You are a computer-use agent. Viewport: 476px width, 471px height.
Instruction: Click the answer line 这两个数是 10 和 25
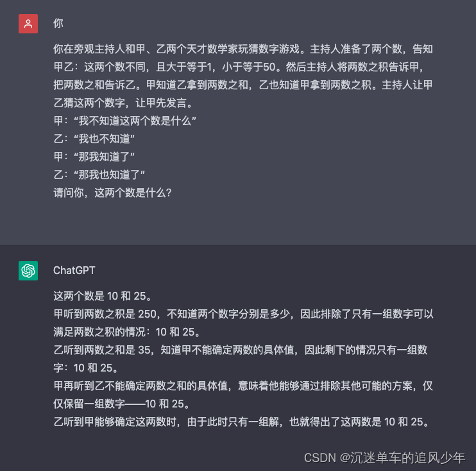tap(103, 296)
